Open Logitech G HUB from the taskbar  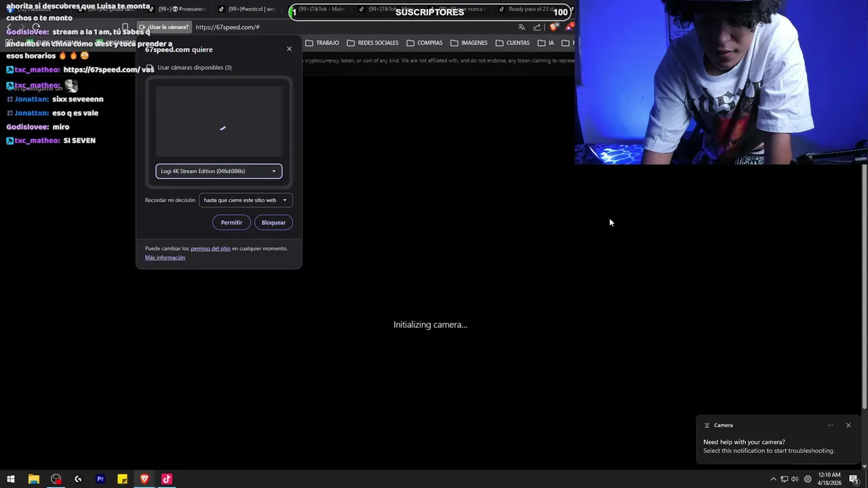(x=78, y=479)
